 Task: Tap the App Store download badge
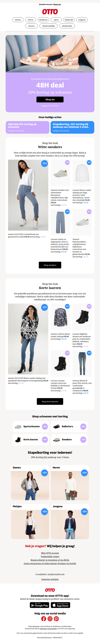(x=60, y=605)
